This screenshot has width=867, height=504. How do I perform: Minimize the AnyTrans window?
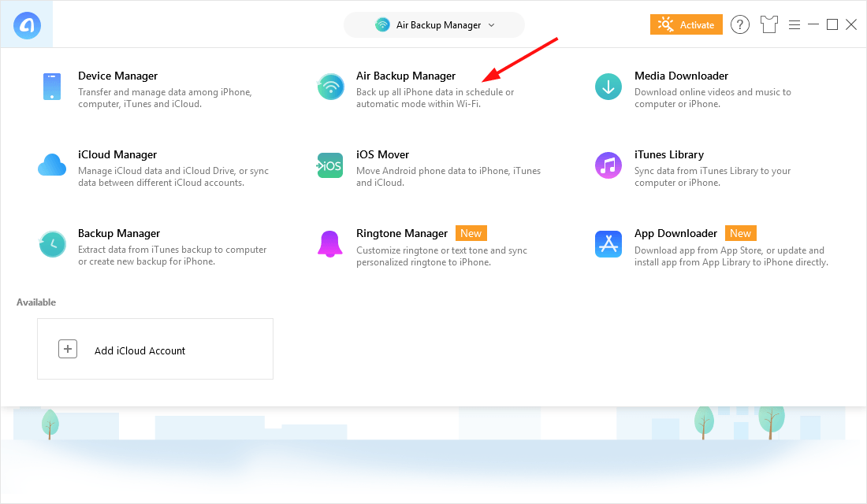coord(813,24)
